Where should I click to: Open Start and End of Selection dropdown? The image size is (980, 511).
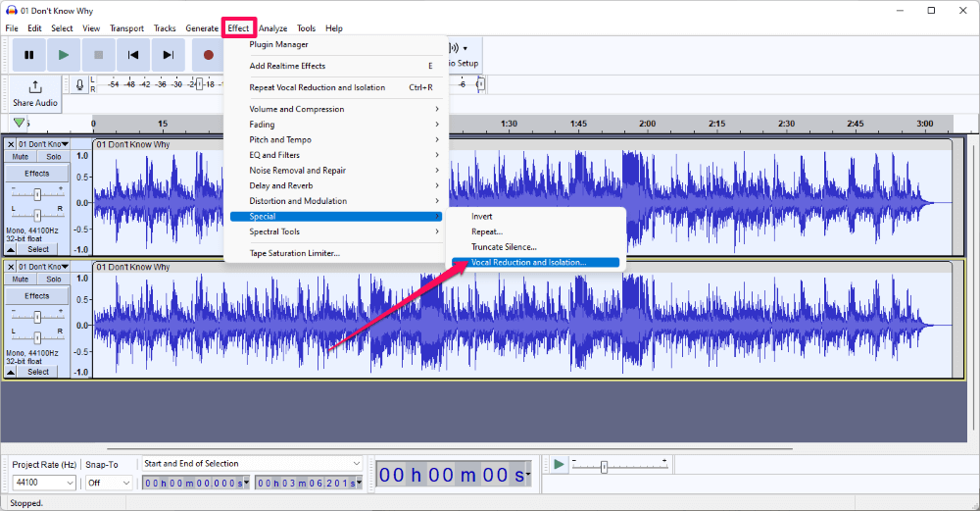coord(252,464)
